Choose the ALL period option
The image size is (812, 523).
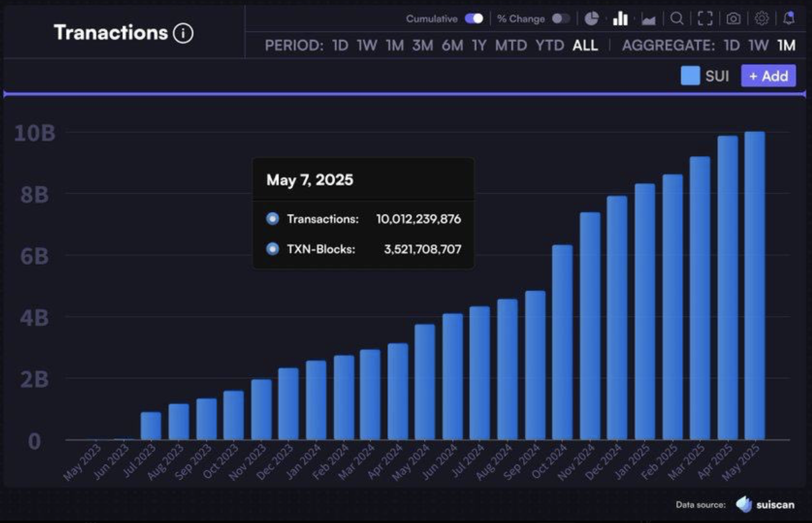click(x=585, y=46)
